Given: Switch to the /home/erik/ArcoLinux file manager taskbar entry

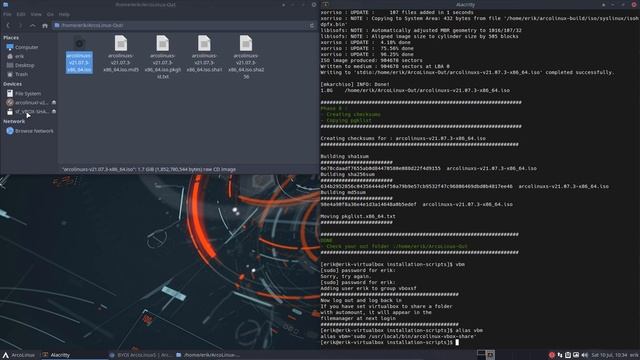Looking at the screenshot, I should [x=207, y=355].
